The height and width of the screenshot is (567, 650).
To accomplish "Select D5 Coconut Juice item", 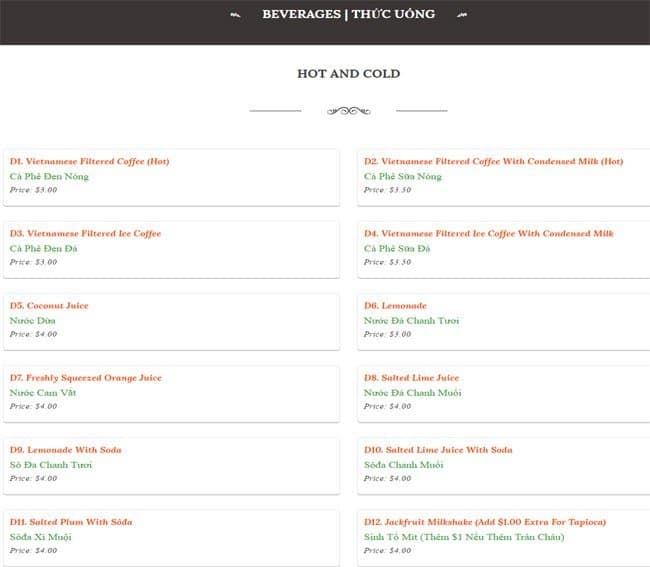I will [50, 305].
